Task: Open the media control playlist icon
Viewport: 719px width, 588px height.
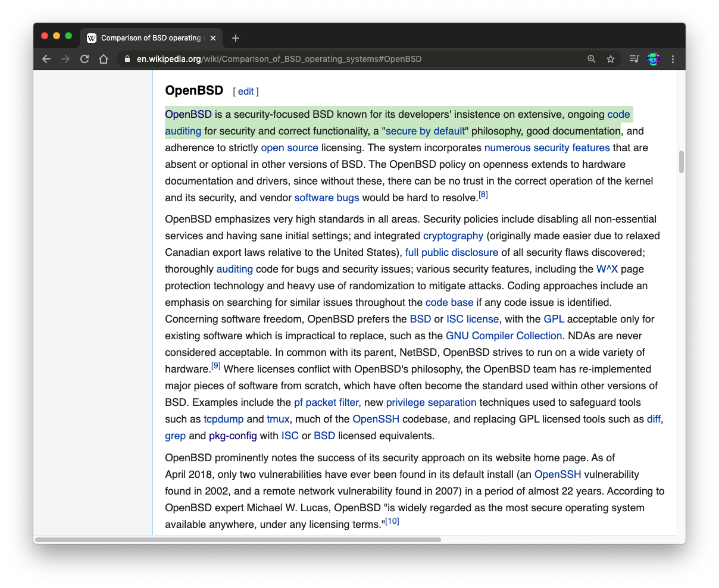Action: point(634,59)
